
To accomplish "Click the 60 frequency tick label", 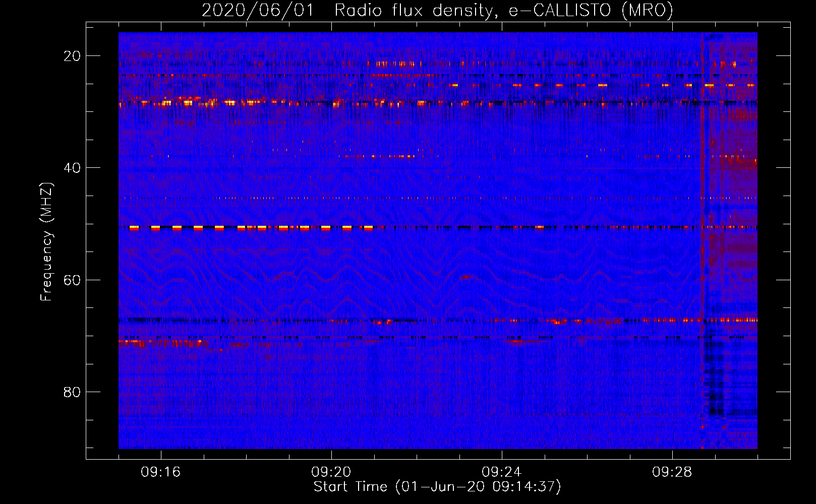I will [x=72, y=280].
